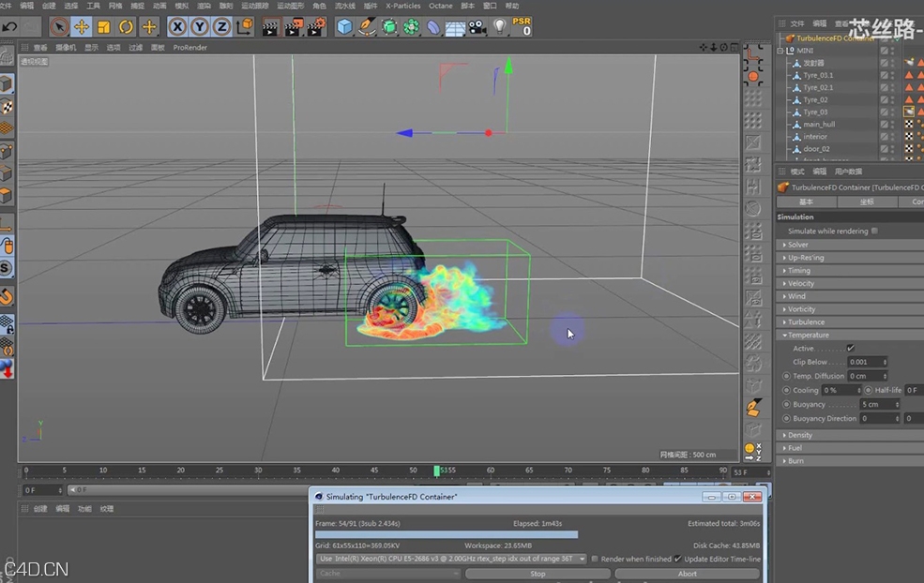Switch to the 坐标 tab

(x=866, y=202)
